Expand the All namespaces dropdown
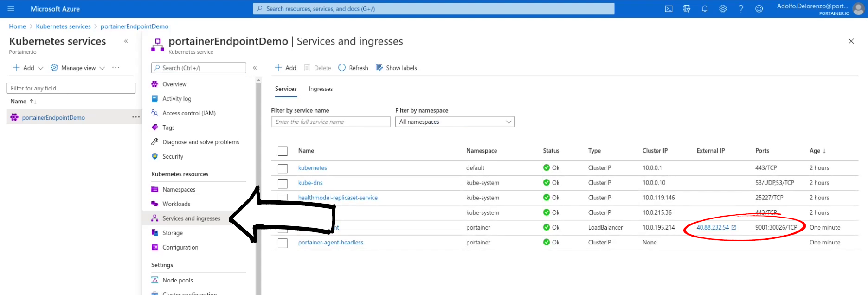This screenshot has height=295, width=868. click(x=455, y=122)
